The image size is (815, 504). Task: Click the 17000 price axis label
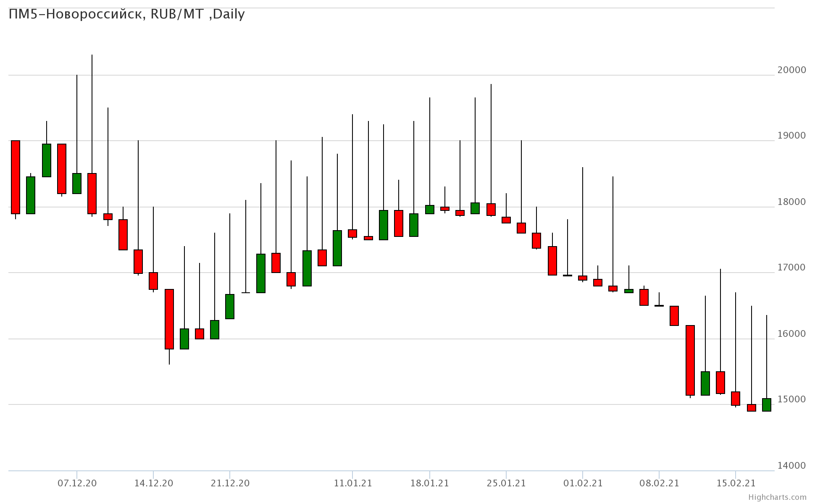click(x=791, y=268)
